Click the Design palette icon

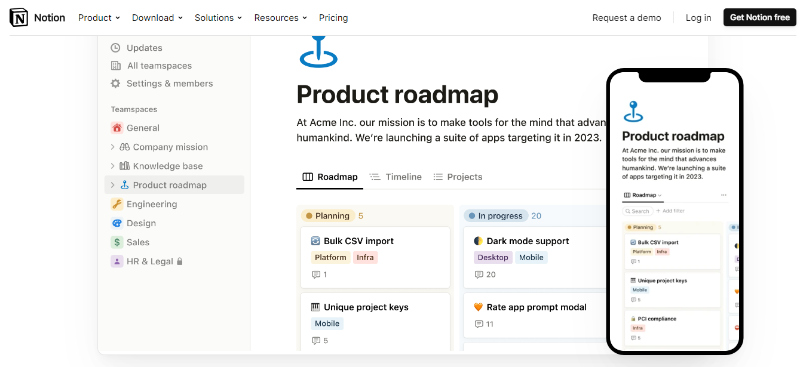(117, 223)
